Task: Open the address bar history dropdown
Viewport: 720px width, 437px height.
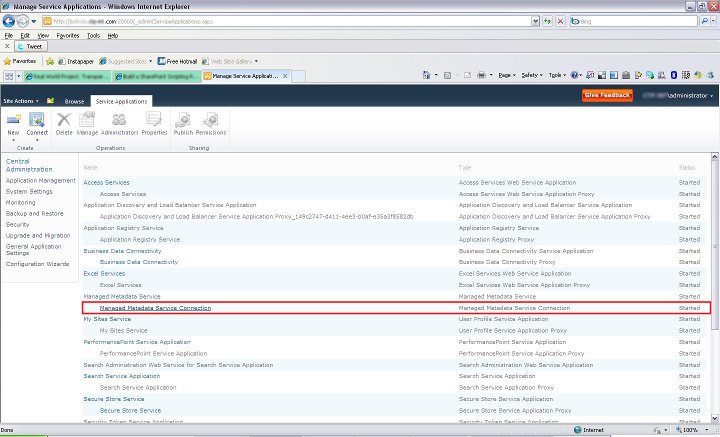Action: coord(535,21)
